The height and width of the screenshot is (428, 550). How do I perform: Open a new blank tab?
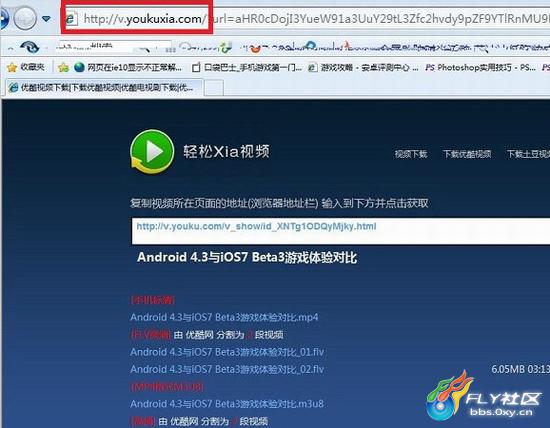pos(214,88)
